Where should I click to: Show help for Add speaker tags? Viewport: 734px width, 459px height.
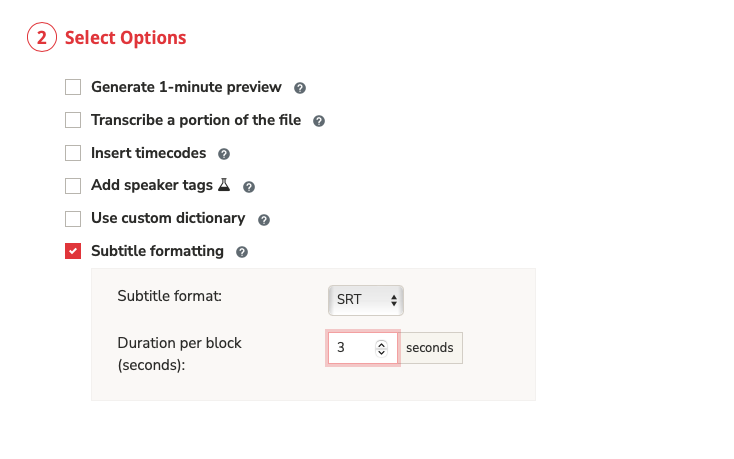click(249, 187)
